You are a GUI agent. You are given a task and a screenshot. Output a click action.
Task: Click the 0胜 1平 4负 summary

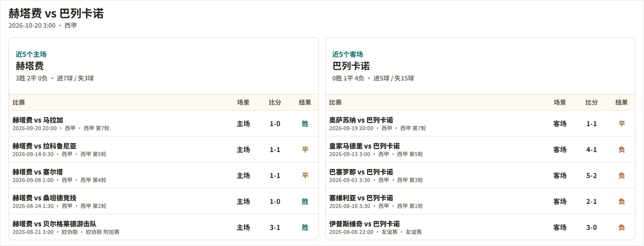348,78
